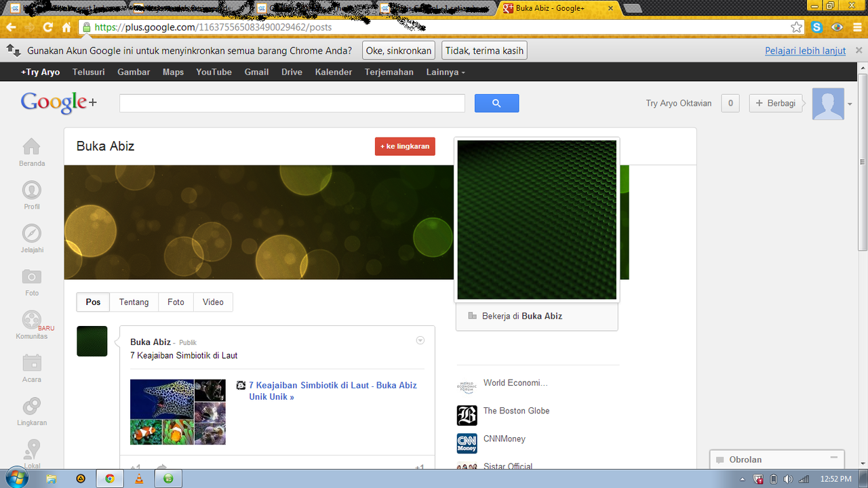Open Chrome menu hamburger icon
Image resolution: width=868 pixels, height=488 pixels.
[x=858, y=27]
